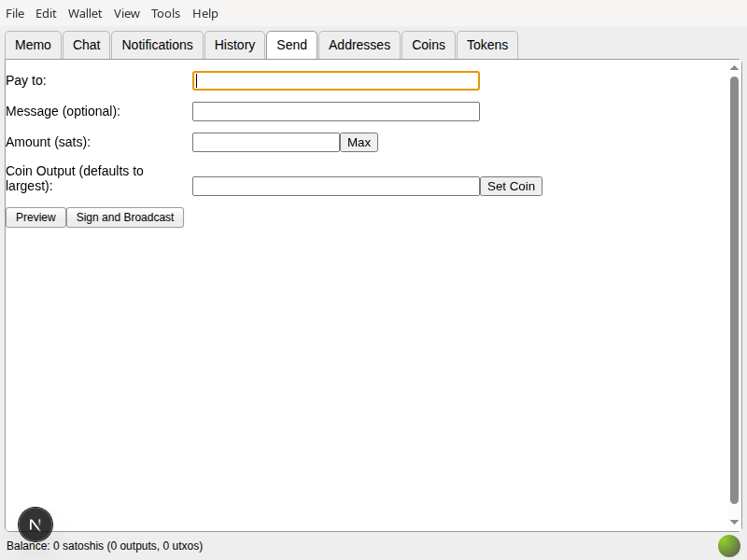Image resolution: width=747 pixels, height=560 pixels.
Task: Open the Notifications tab
Action: (157, 45)
